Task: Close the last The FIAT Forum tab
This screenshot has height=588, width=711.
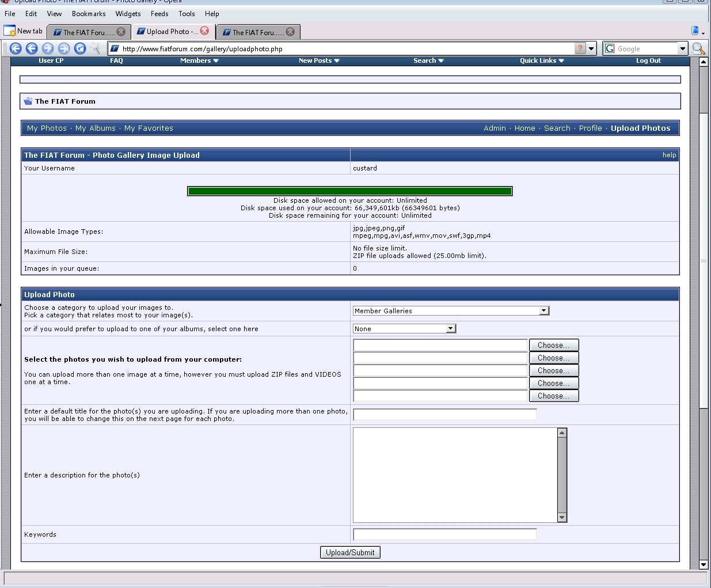Action: coord(290,32)
